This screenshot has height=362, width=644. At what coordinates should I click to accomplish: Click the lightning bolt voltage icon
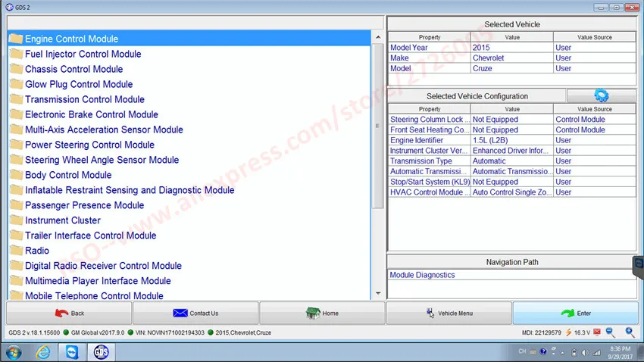point(568,332)
